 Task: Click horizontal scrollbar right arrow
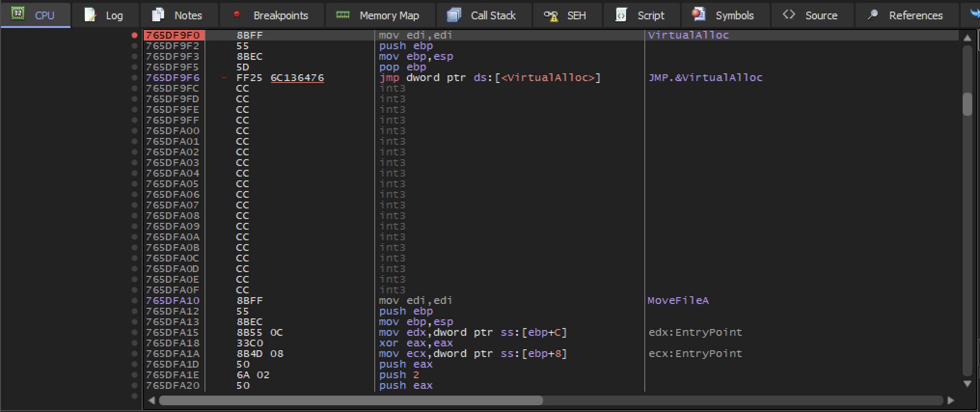951,400
